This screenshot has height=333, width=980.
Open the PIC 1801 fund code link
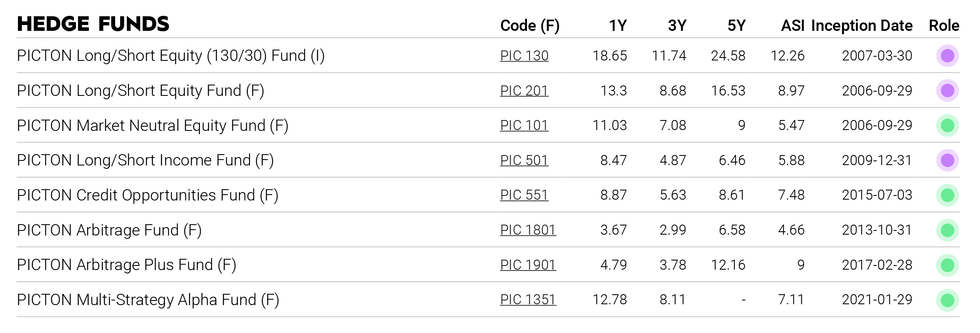click(528, 230)
